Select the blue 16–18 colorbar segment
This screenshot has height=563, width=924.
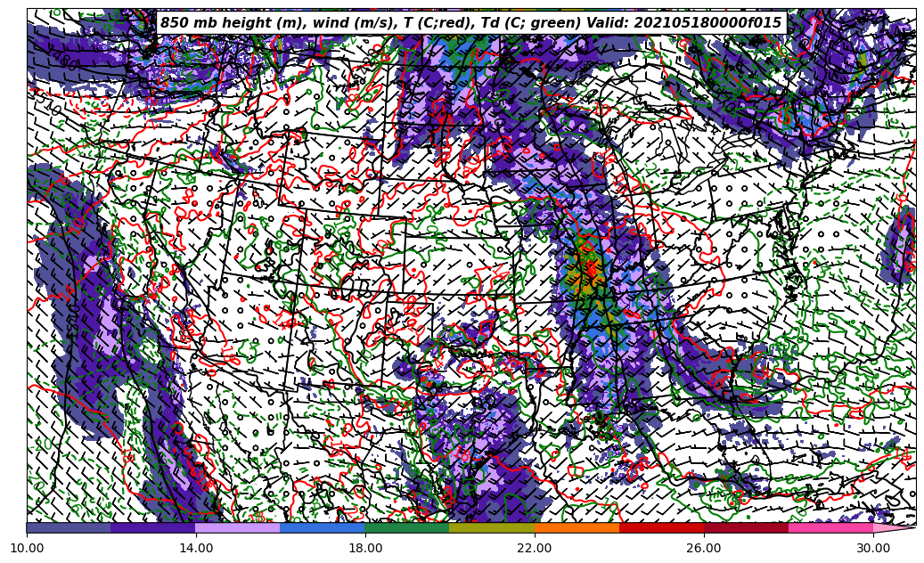(323, 527)
